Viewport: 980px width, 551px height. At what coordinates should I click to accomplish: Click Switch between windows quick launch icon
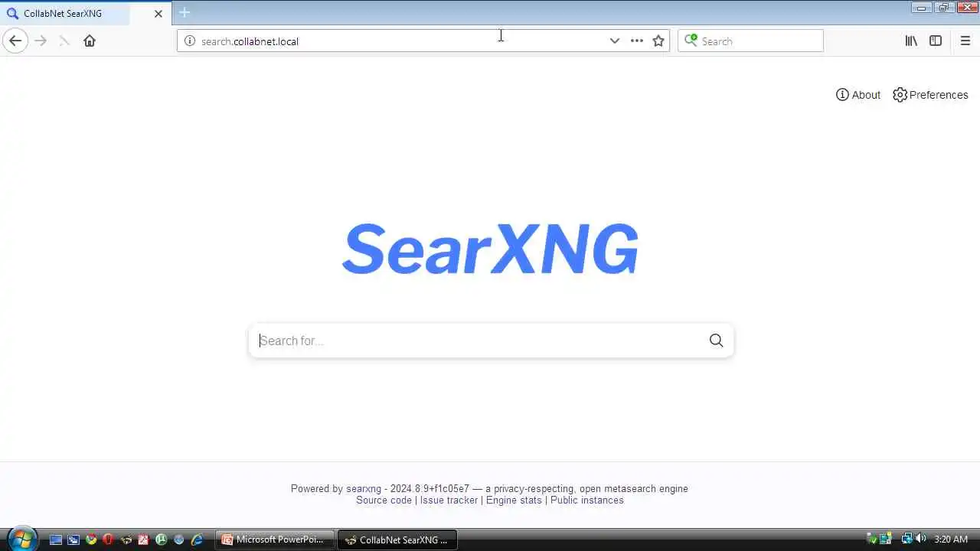tap(73, 540)
